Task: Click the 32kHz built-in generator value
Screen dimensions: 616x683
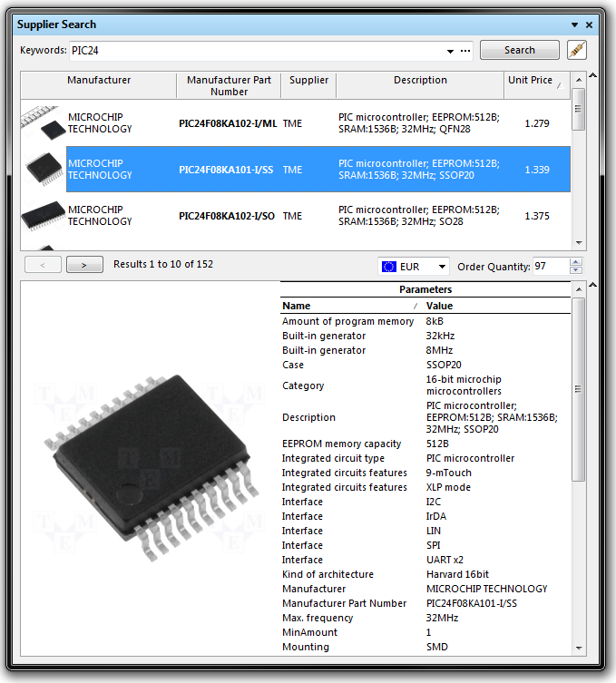Action: (440, 336)
